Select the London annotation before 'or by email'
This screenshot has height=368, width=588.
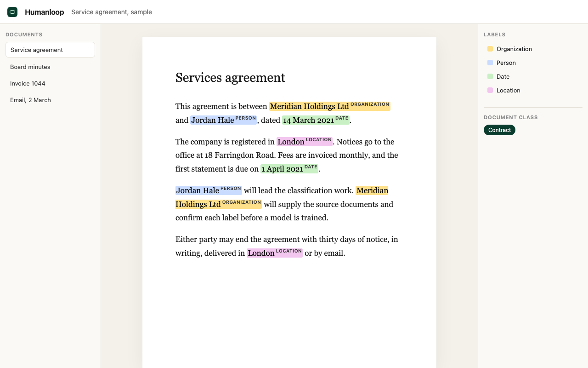pos(275,253)
